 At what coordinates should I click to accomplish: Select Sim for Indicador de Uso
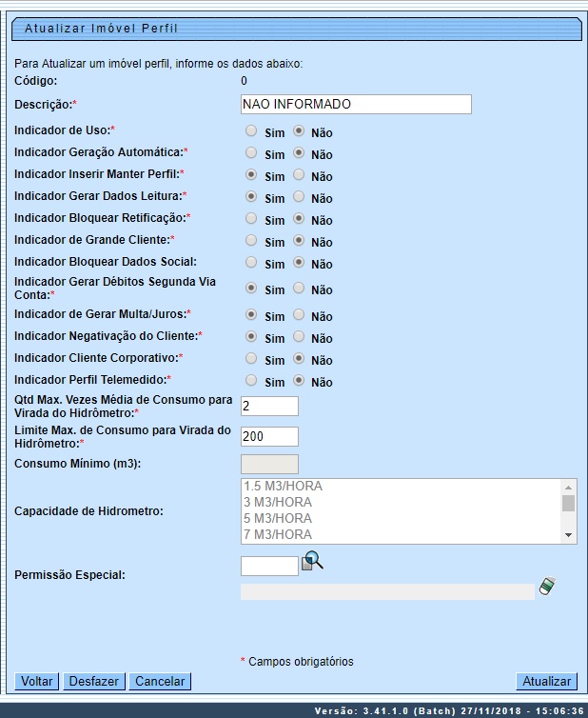(251, 130)
